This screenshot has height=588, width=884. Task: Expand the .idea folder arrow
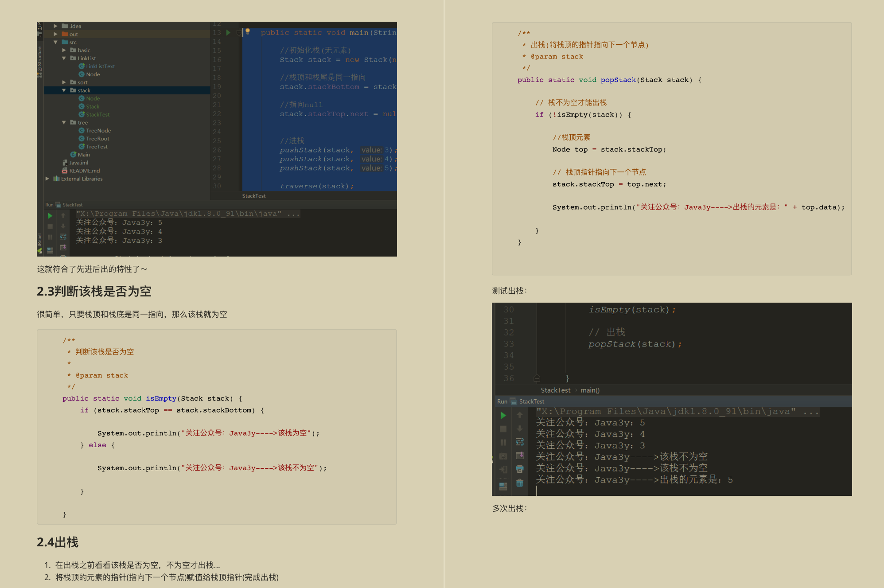click(x=55, y=26)
